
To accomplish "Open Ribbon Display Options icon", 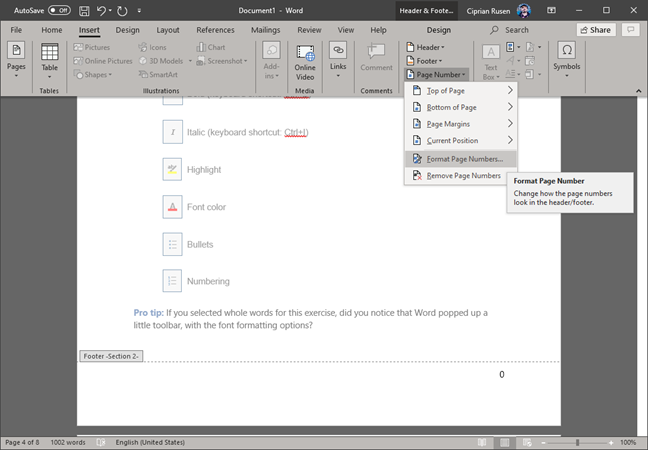I will click(x=551, y=10).
